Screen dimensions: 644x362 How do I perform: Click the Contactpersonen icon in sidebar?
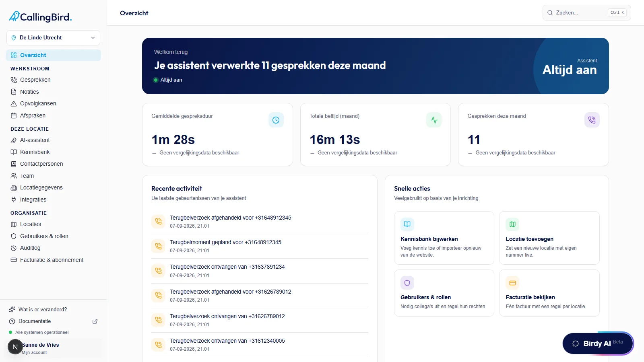pos(14,164)
